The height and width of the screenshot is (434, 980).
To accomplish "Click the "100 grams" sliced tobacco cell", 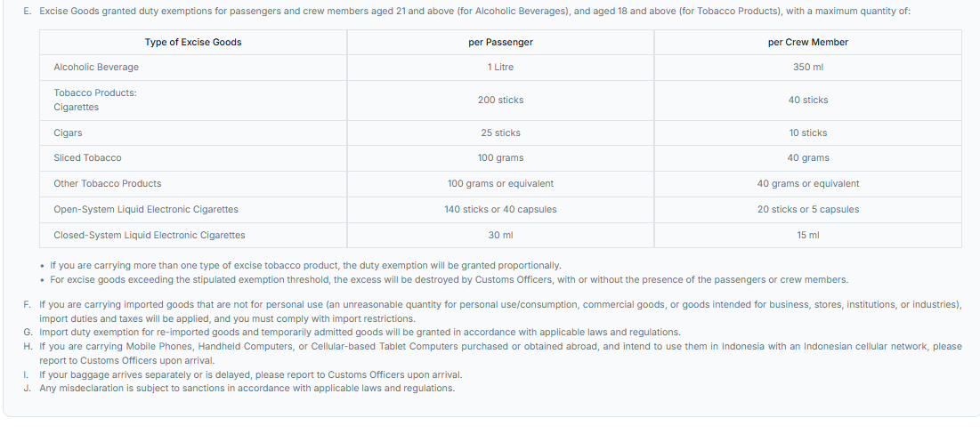I will [x=500, y=157].
